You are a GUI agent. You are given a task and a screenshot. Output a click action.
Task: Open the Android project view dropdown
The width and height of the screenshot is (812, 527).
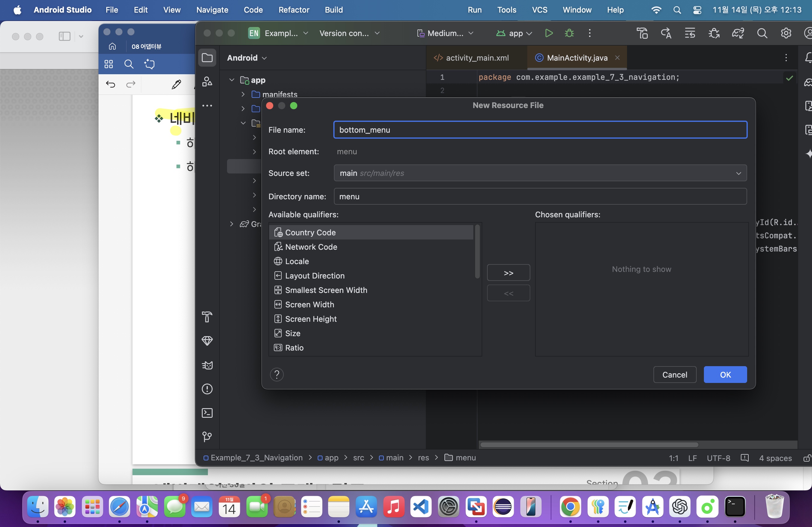[247, 58]
